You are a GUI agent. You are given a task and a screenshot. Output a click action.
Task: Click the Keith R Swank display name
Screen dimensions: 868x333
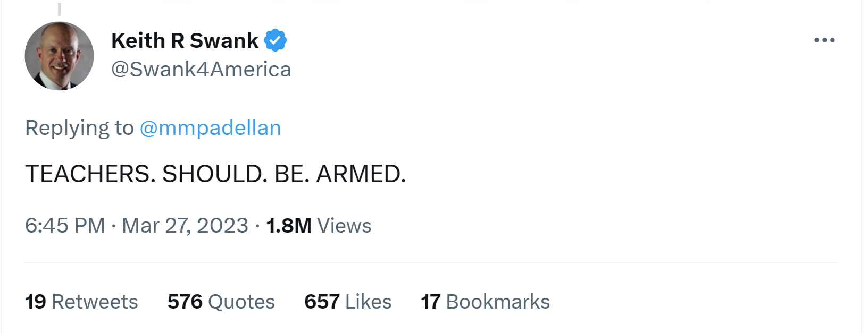point(185,40)
